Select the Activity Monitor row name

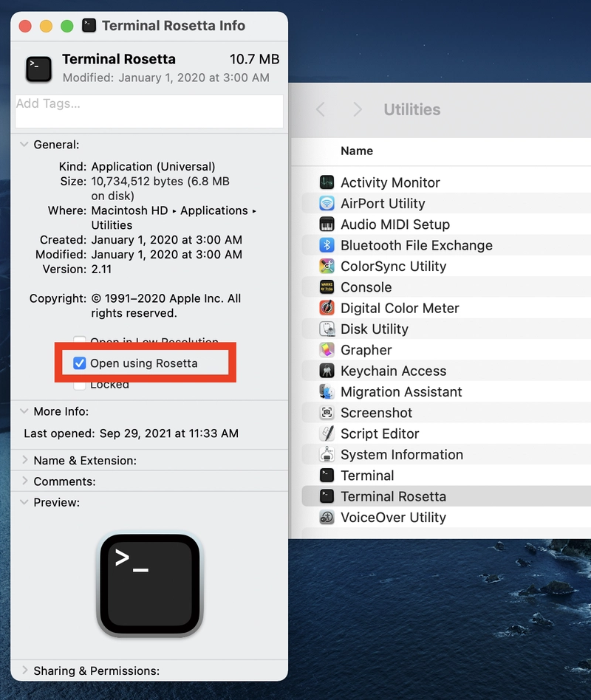pos(390,182)
